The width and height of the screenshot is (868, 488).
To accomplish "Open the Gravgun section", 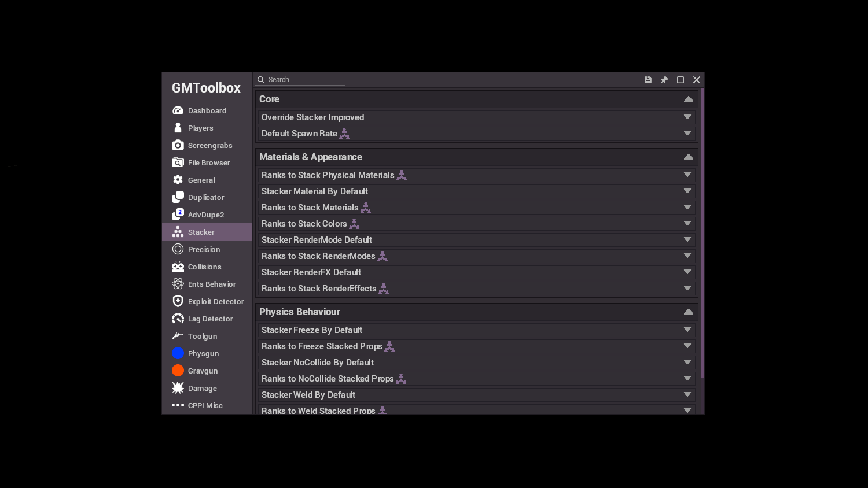I will [x=207, y=371].
